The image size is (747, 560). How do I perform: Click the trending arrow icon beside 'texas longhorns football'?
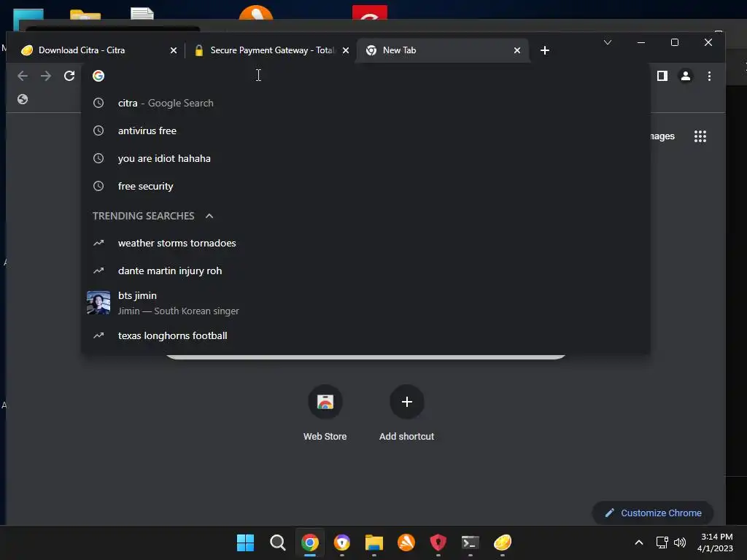click(x=98, y=335)
